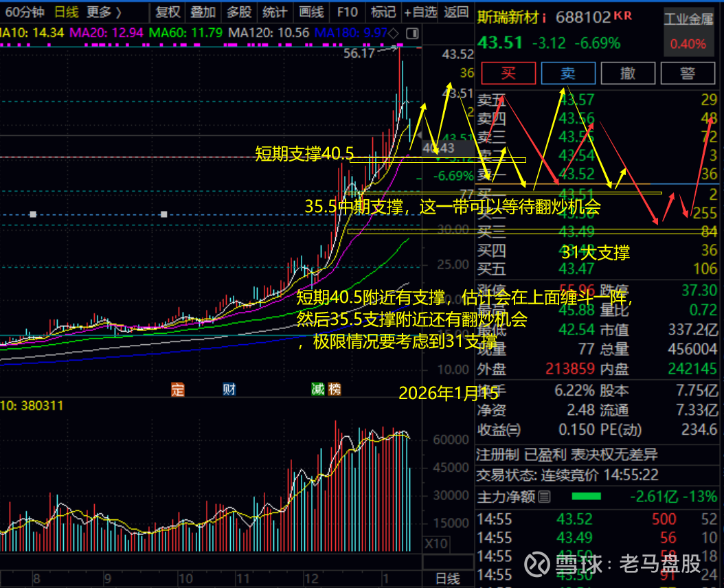Click the 定 event marker
The height and width of the screenshot is (588, 724).
(x=178, y=389)
